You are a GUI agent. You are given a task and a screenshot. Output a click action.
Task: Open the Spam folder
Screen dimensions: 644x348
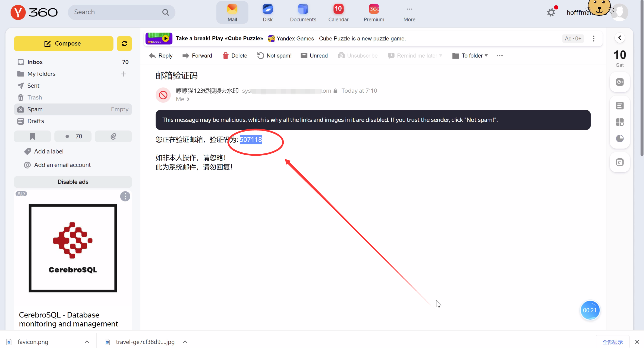tap(35, 109)
